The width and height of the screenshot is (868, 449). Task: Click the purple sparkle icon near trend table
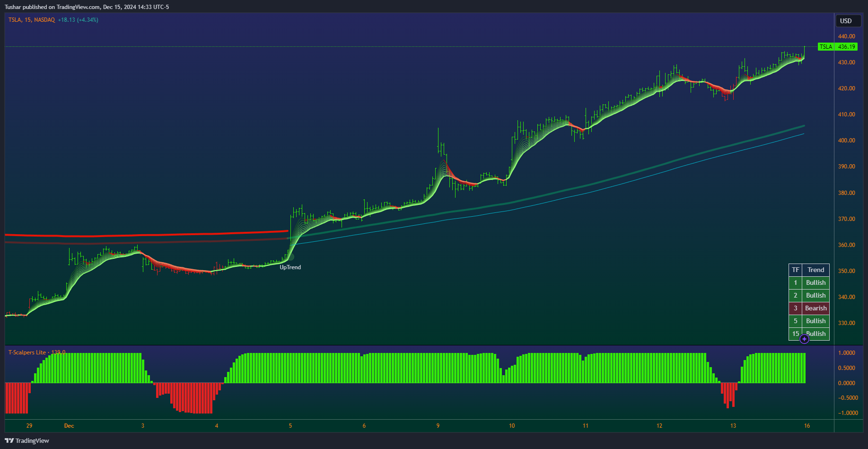804,339
